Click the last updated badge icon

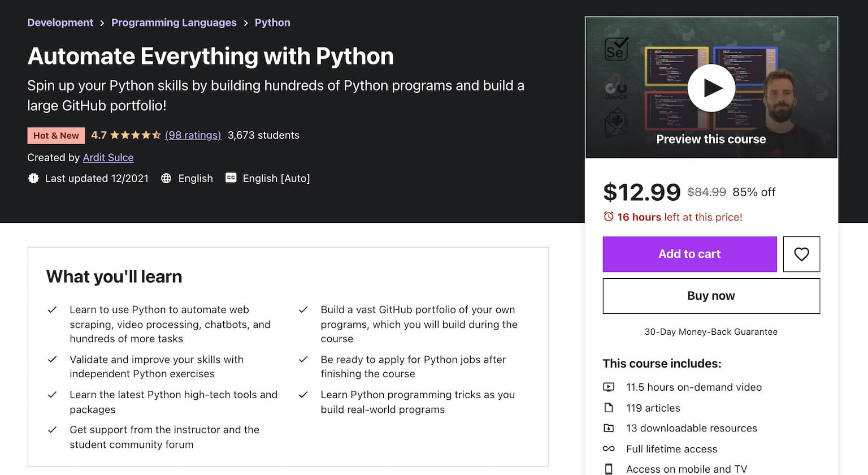coord(33,178)
